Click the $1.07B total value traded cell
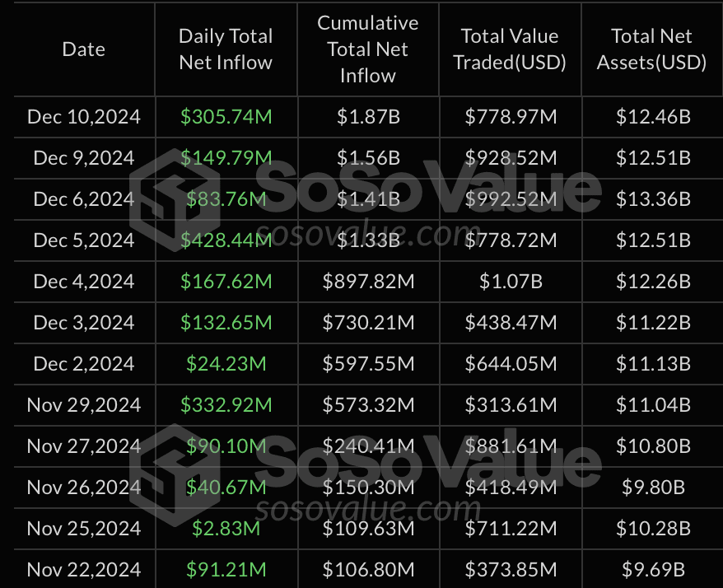The image size is (723, 588). coord(511,282)
